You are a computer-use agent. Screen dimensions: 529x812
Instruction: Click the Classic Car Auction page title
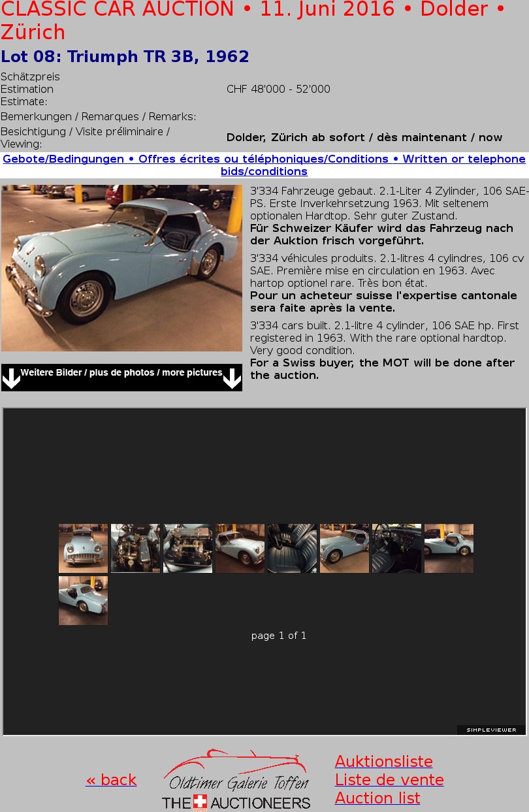tap(253, 20)
